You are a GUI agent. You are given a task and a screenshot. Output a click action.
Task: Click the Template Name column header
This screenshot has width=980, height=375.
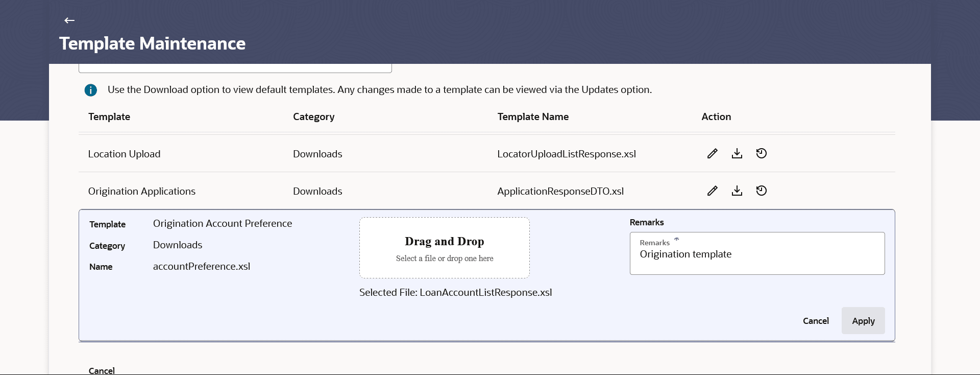(x=533, y=116)
